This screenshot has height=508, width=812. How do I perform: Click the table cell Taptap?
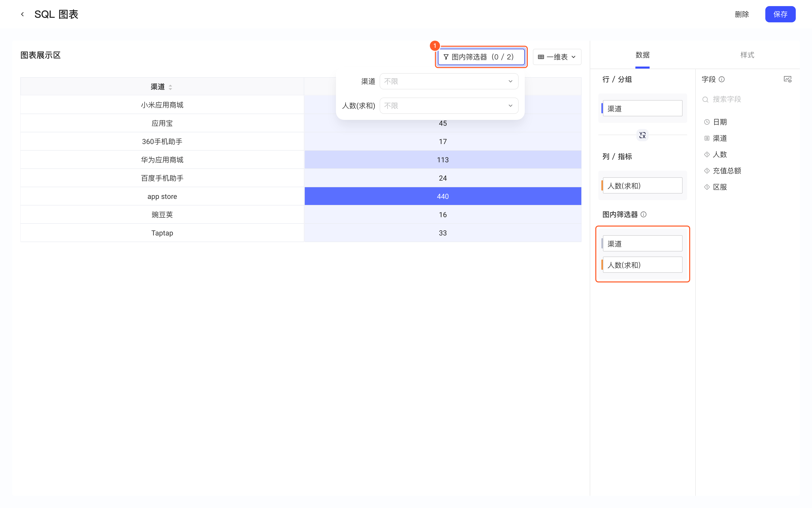coord(162,233)
